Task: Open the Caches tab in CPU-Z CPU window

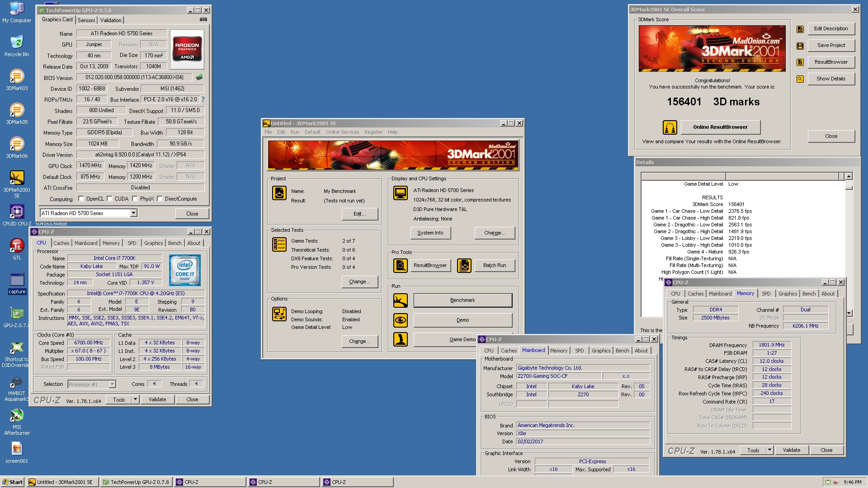Action: point(61,243)
